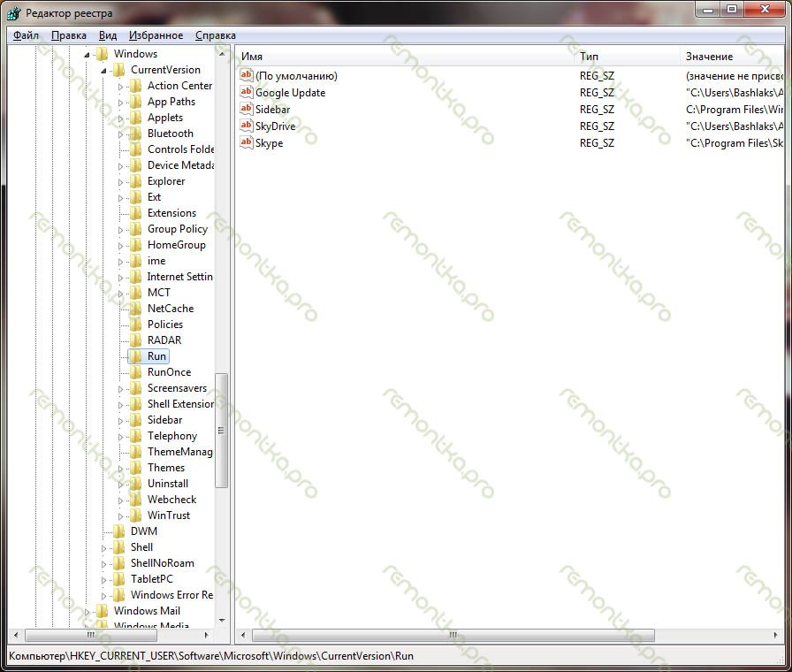The image size is (792, 672).
Task: Collapse the Windows tree node
Action: coord(87,55)
